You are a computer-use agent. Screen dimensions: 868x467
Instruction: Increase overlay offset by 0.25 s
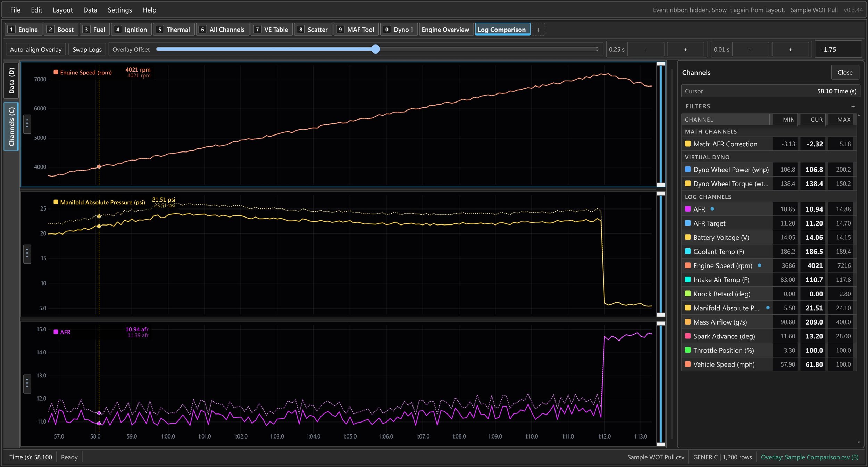click(685, 49)
